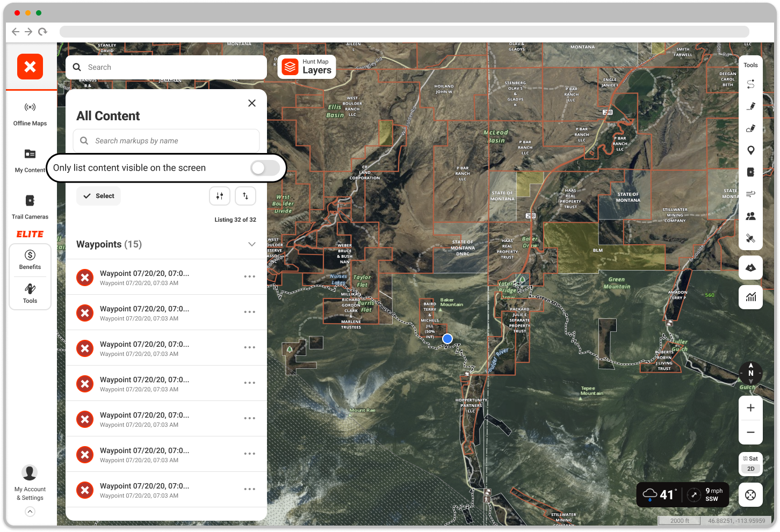The width and height of the screenshot is (780, 532).
Task: Collapse the Waypoints section
Action: (x=252, y=244)
